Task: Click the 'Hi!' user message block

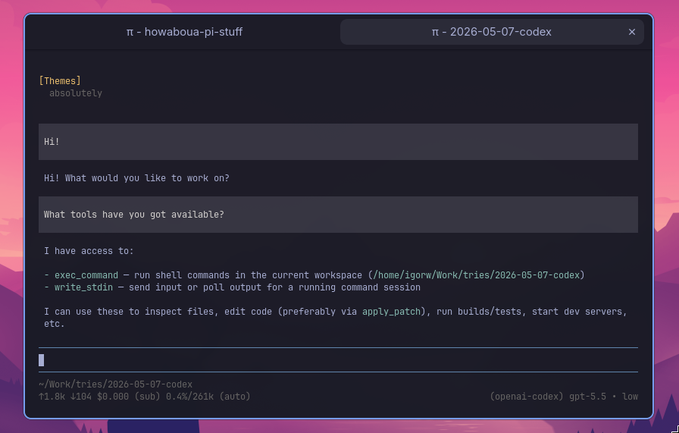Action: pos(338,142)
